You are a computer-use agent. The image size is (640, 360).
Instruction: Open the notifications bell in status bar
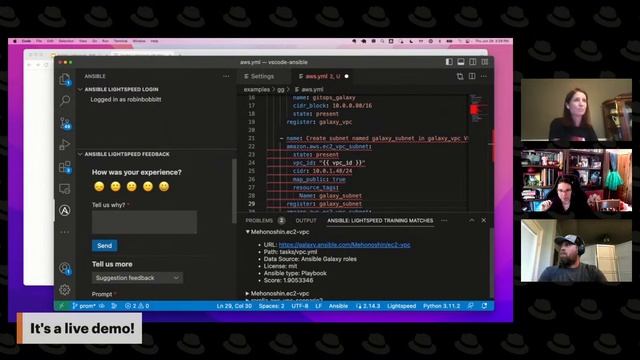pyautogui.click(x=484, y=306)
